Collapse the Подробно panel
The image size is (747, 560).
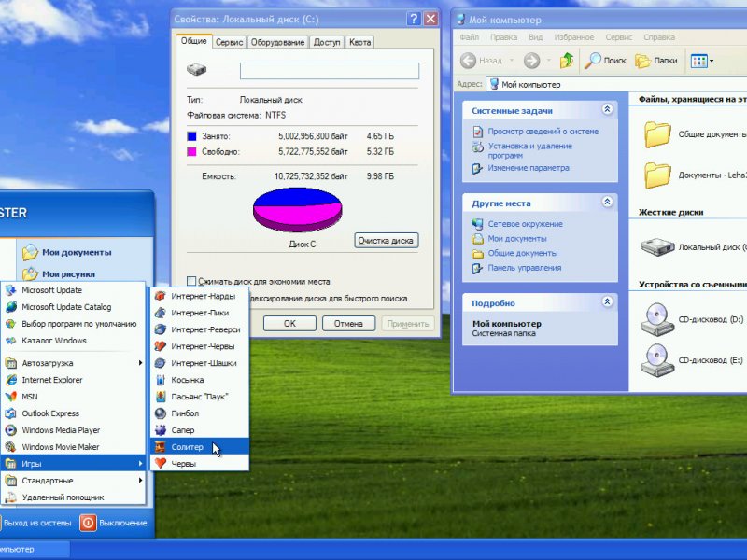[x=607, y=301]
